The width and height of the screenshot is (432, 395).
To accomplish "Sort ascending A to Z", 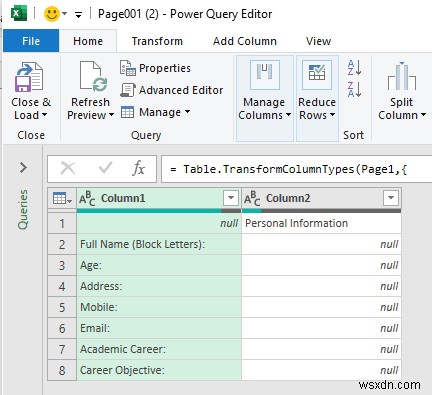I will 354,67.
